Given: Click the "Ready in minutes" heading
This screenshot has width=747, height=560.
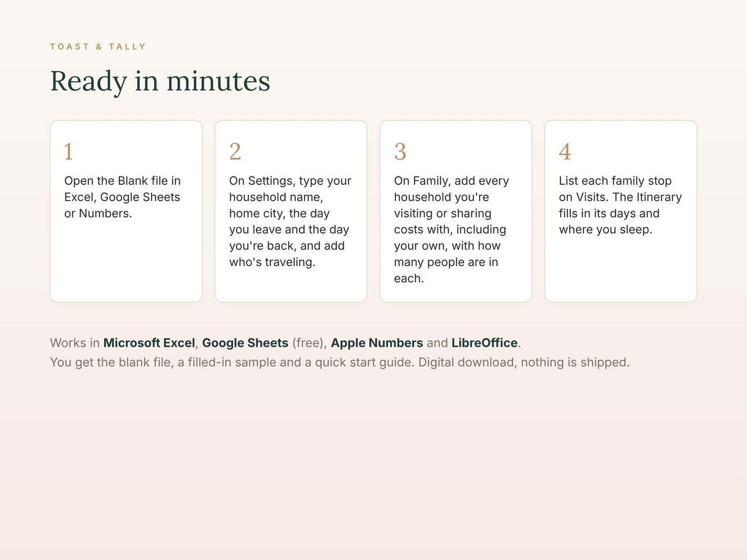Looking at the screenshot, I should [160, 82].
